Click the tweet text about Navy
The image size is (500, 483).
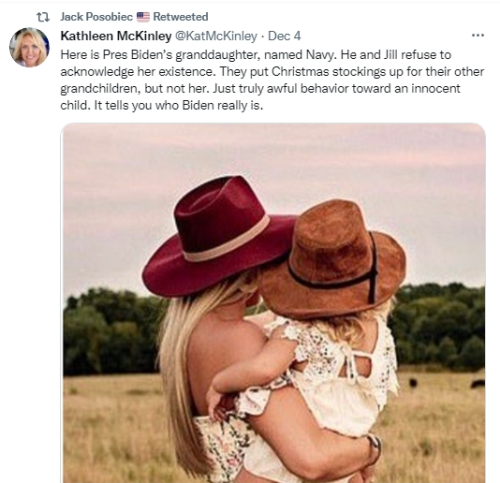tap(272, 80)
